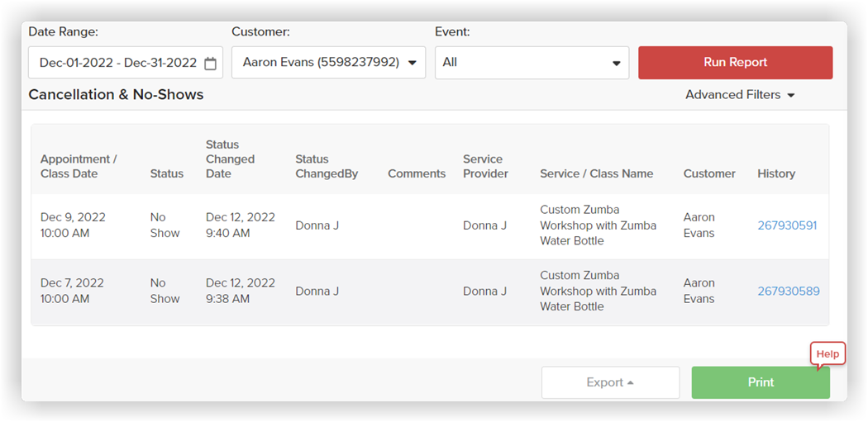The height and width of the screenshot is (422, 868).
Task: Expand Advanced Filters options
Action: pyautogui.click(x=739, y=95)
